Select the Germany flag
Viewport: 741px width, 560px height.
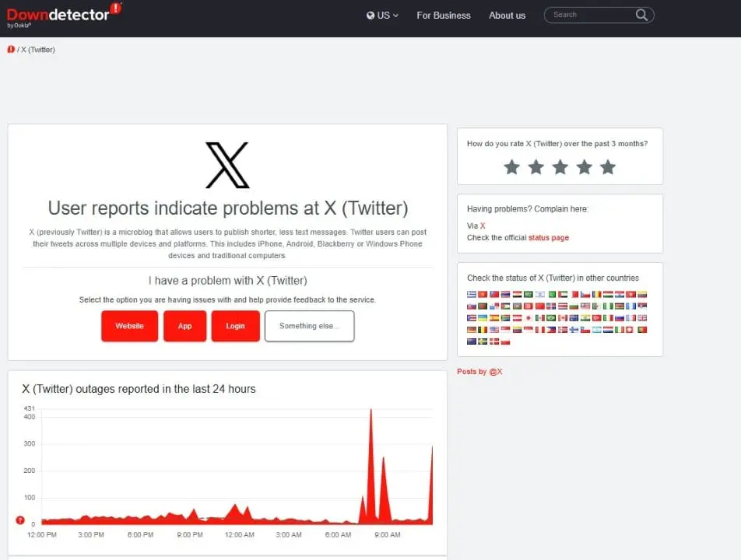pos(472,330)
